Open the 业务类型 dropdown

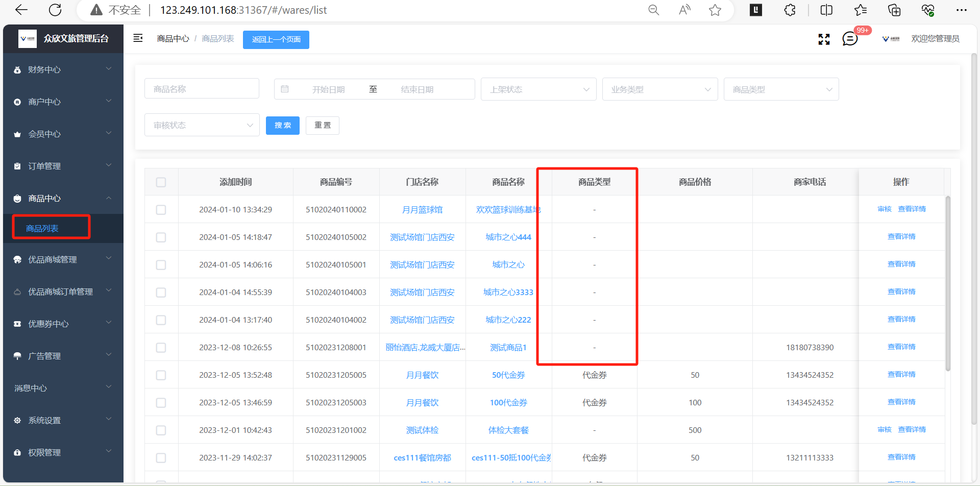[660, 89]
